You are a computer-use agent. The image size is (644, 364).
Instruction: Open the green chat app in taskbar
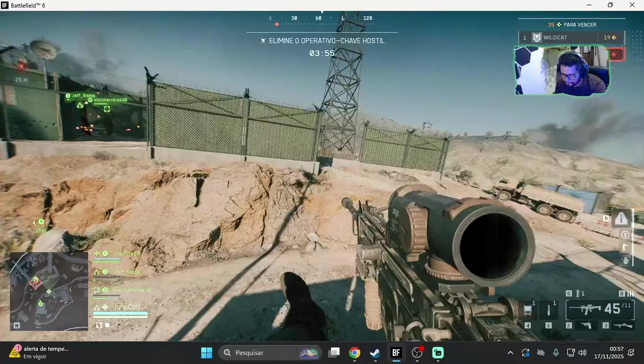(x=438, y=352)
